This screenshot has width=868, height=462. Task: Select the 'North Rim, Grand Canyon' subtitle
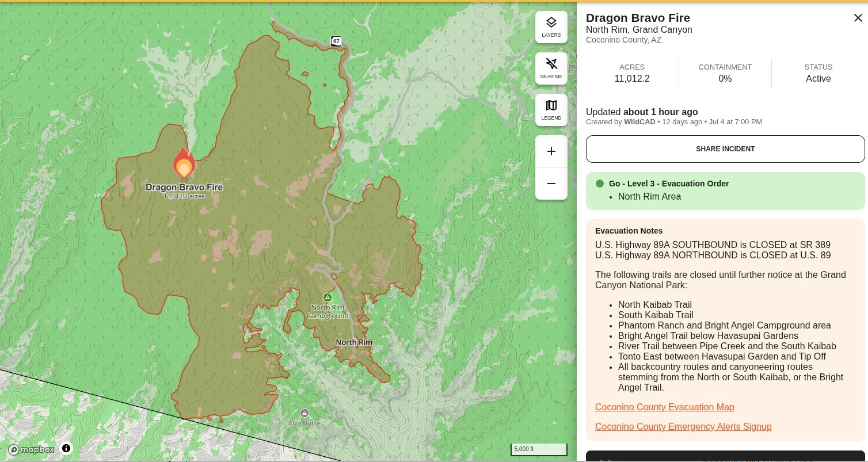coord(639,30)
